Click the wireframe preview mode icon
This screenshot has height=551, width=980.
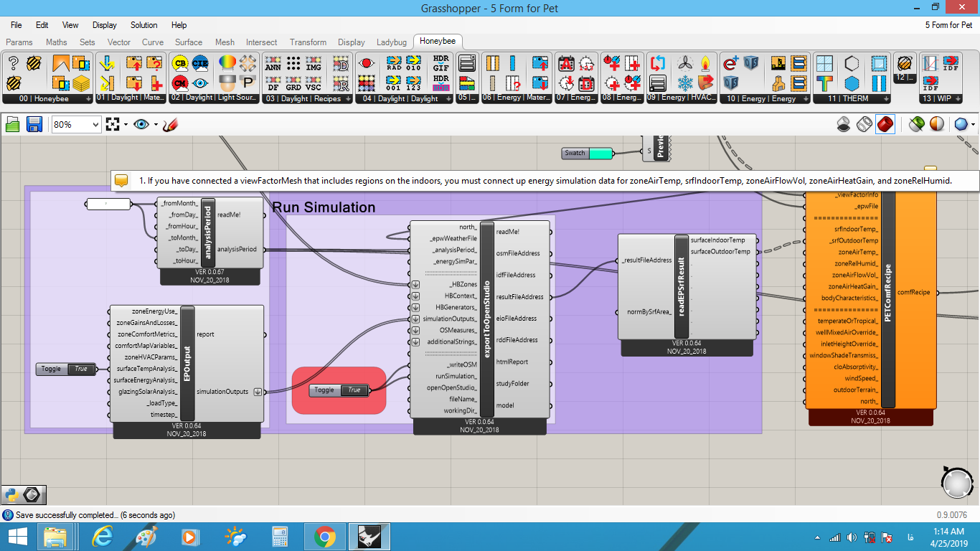[x=864, y=124]
